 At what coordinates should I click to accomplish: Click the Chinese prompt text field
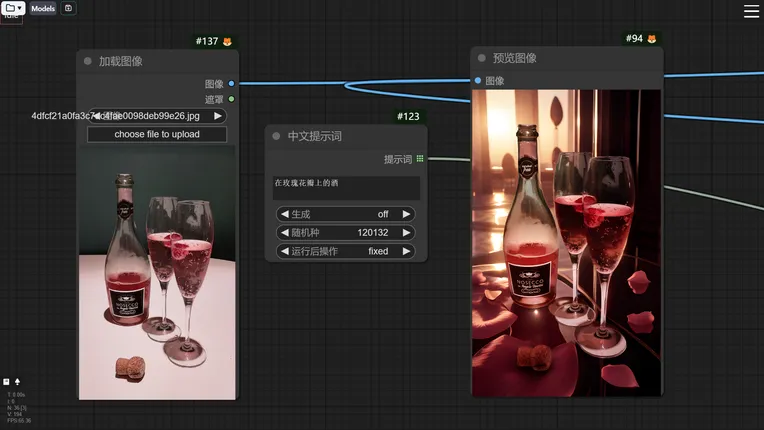click(346, 188)
